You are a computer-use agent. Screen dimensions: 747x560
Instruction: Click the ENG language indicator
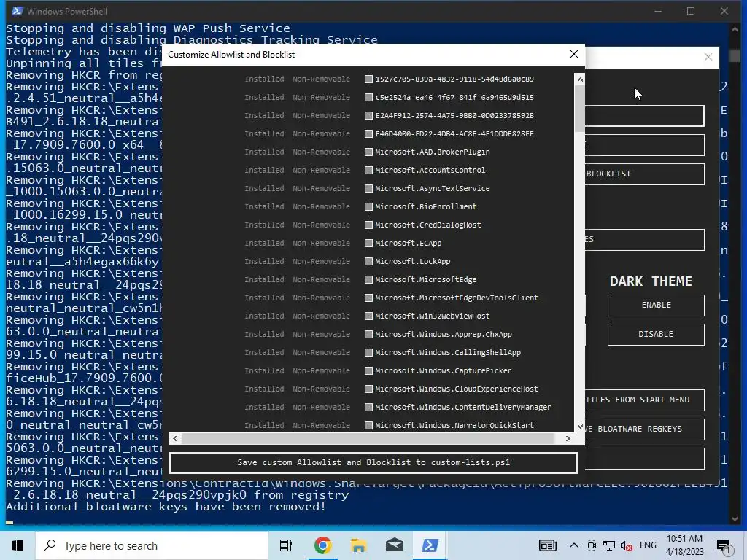click(x=648, y=545)
